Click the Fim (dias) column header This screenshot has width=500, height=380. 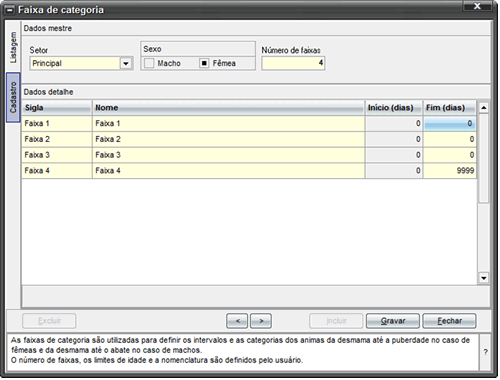click(x=450, y=108)
